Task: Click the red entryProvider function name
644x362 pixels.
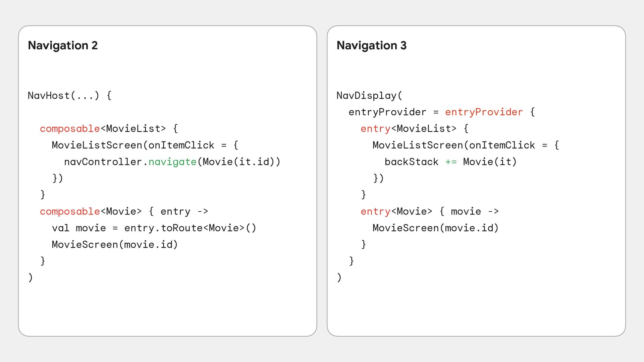Action: (x=484, y=112)
